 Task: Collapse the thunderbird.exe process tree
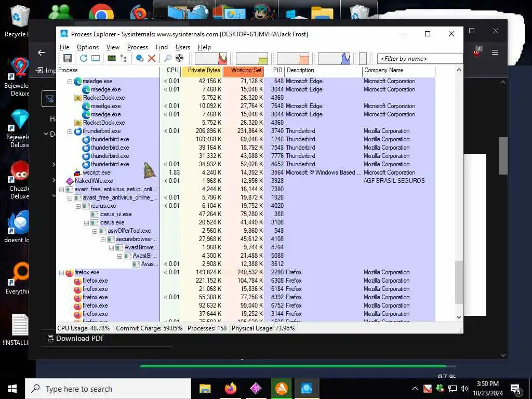pyautogui.click(x=70, y=131)
